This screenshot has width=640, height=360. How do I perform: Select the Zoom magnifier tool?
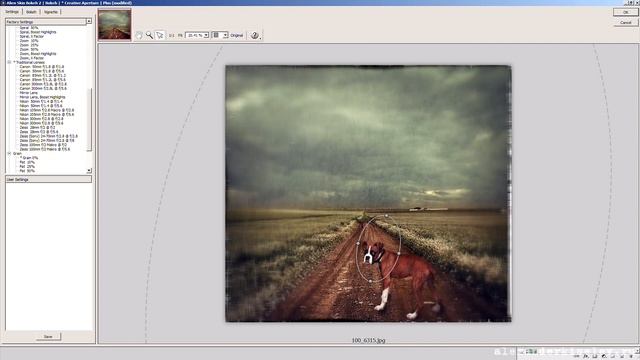[150, 36]
